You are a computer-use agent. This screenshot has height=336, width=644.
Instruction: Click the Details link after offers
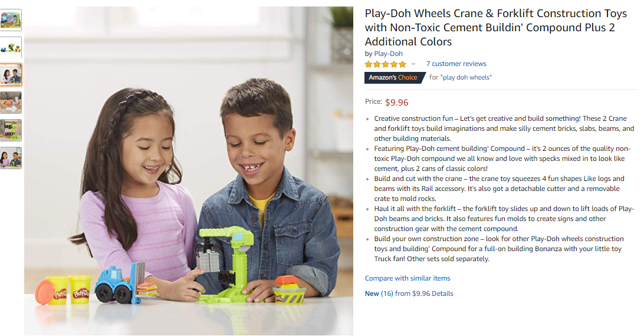pos(442,294)
